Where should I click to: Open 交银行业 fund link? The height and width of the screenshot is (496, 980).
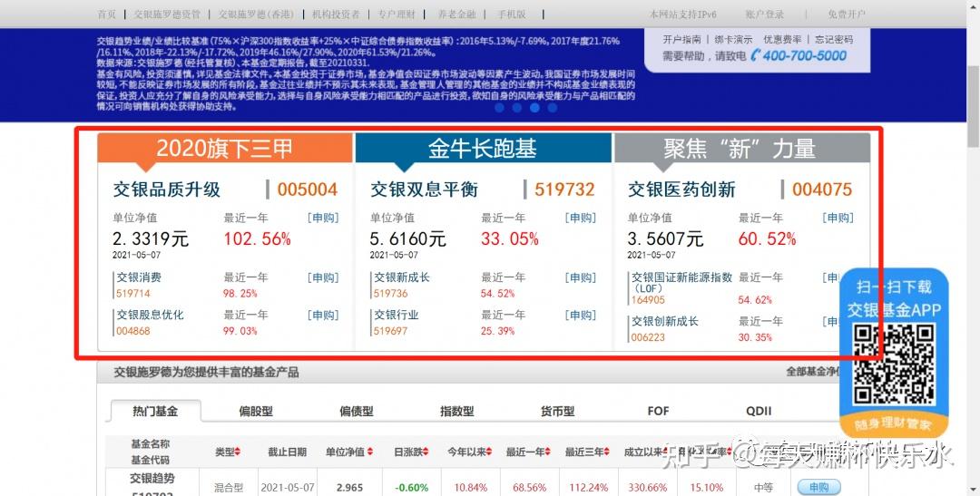[x=397, y=315]
